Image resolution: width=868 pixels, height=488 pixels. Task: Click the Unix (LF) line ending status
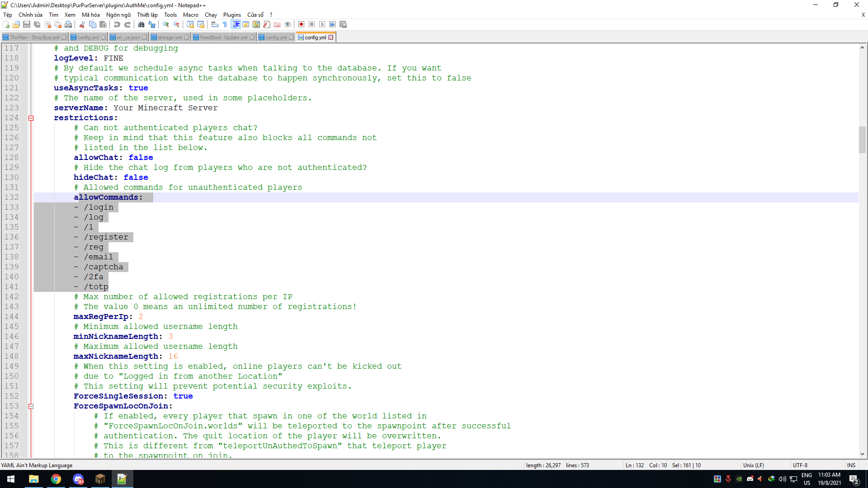click(x=753, y=465)
